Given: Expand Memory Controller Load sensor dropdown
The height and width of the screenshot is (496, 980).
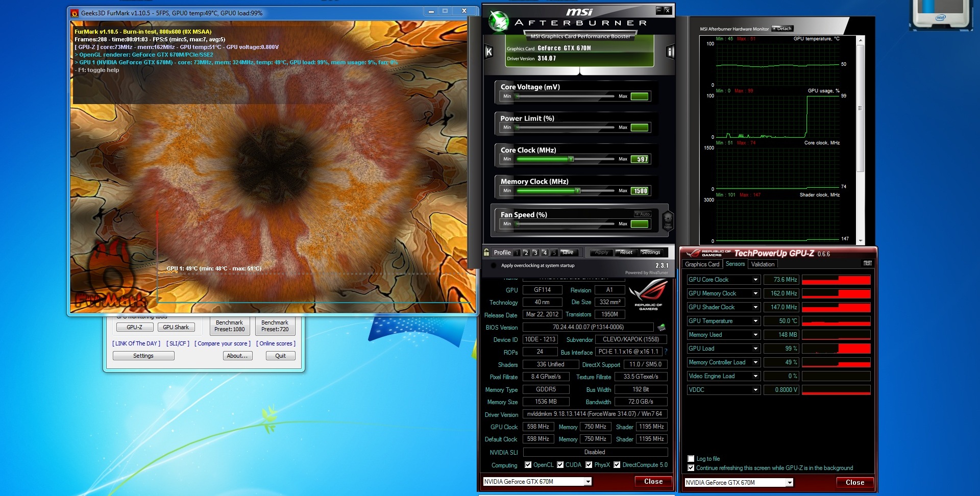Looking at the screenshot, I should 756,362.
